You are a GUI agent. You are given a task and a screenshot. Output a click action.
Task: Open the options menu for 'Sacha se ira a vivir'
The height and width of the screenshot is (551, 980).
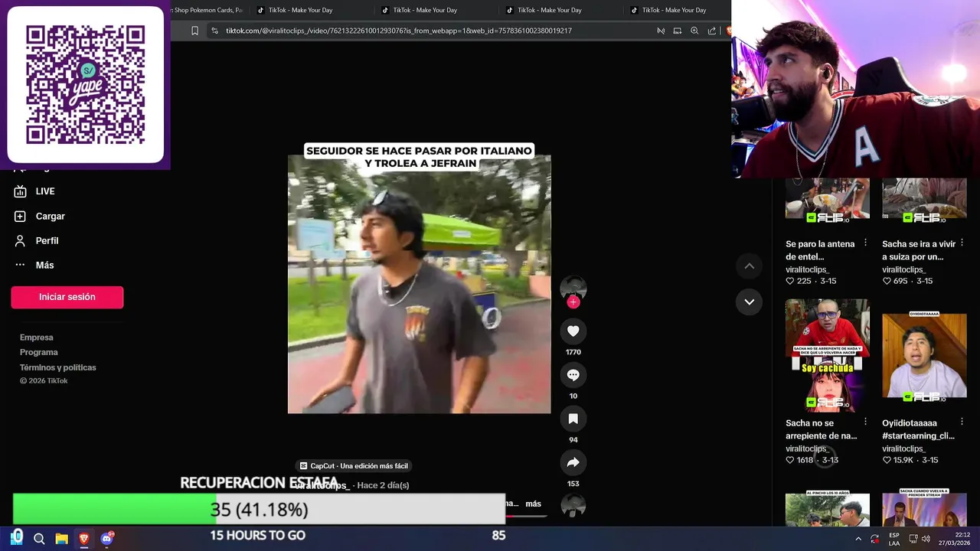click(x=962, y=243)
